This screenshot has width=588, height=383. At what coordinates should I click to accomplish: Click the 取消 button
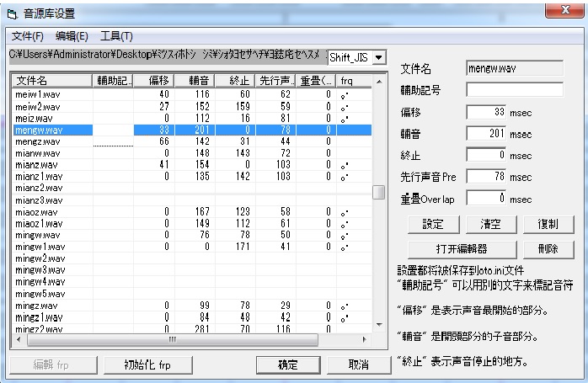[x=359, y=364]
